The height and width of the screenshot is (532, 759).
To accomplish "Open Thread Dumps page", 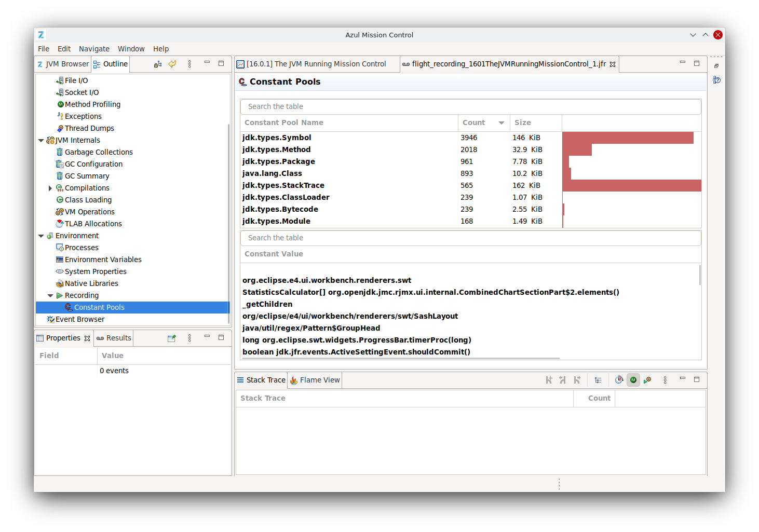I will pyautogui.click(x=89, y=128).
